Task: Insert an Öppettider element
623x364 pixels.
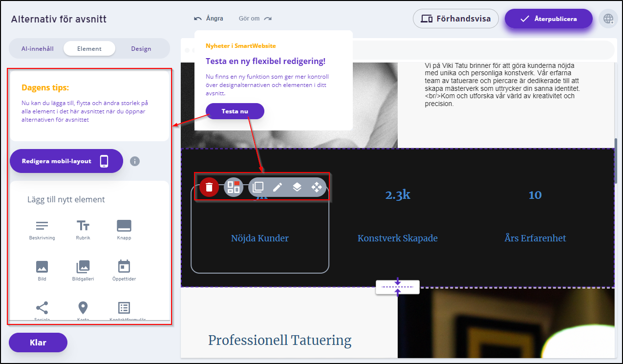Action: tap(124, 271)
